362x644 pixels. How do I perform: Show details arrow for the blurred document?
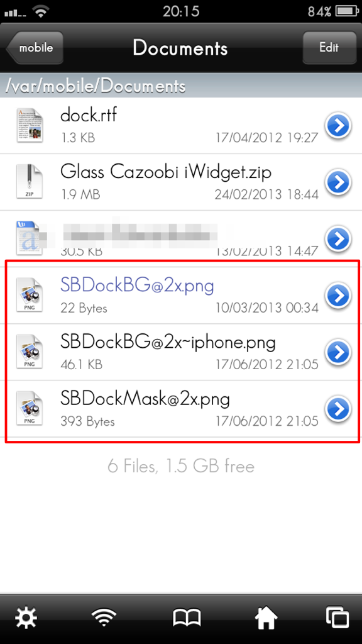338,238
